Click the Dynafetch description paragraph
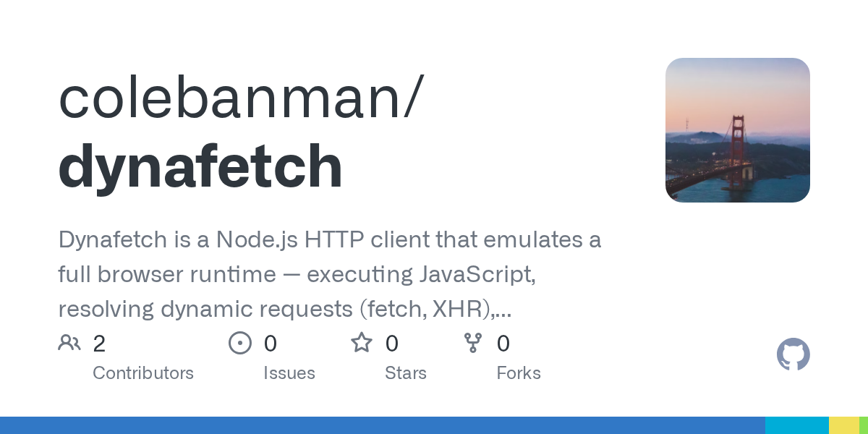The height and width of the screenshot is (434, 868). coord(330,274)
